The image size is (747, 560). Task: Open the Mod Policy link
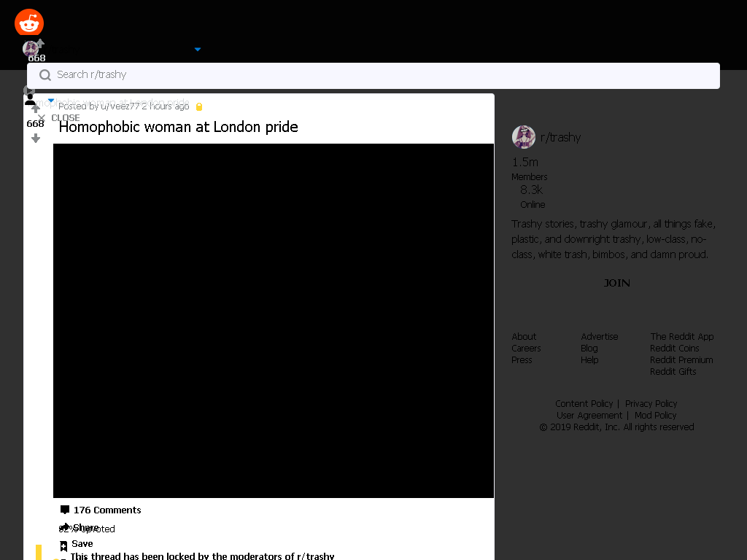(x=656, y=415)
